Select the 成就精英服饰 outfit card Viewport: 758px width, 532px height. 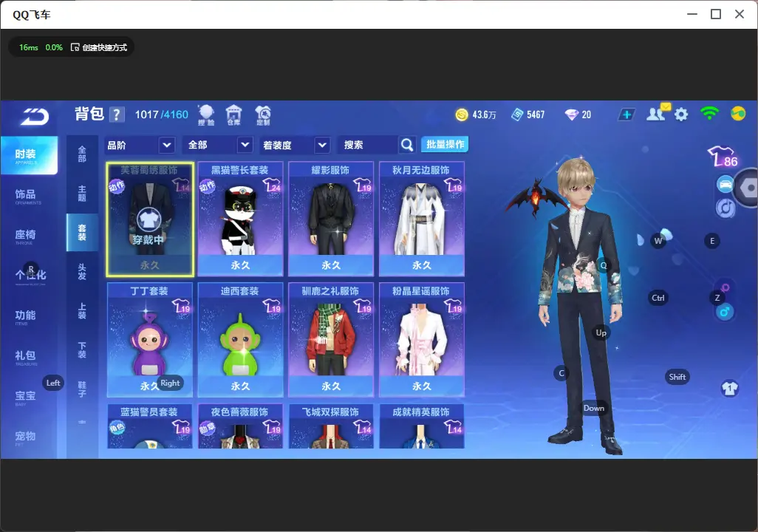(x=422, y=426)
